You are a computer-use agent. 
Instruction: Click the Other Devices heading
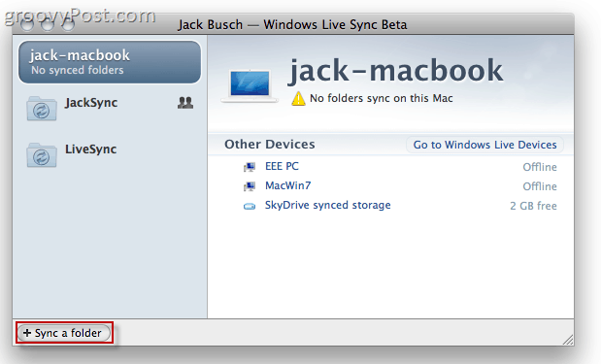click(x=270, y=144)
